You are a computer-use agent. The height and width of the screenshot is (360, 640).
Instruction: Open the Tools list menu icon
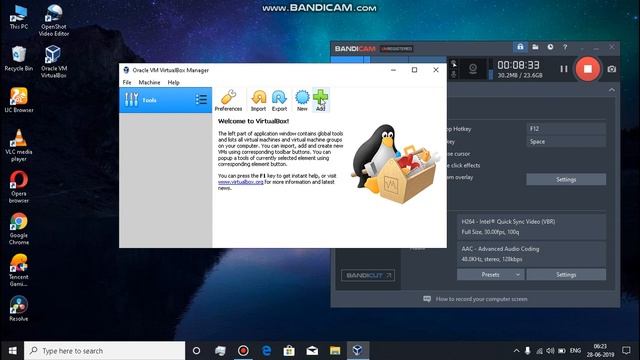pos(201,100)
